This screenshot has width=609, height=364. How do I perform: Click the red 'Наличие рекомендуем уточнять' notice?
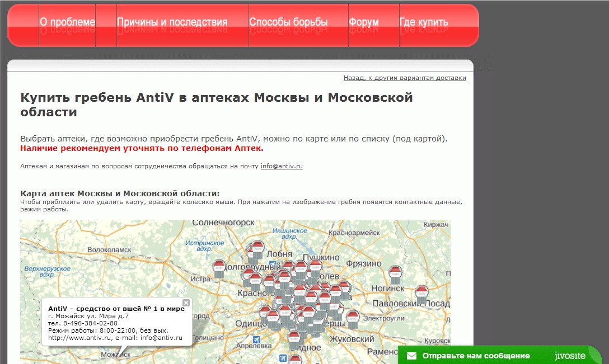(142, 148)
